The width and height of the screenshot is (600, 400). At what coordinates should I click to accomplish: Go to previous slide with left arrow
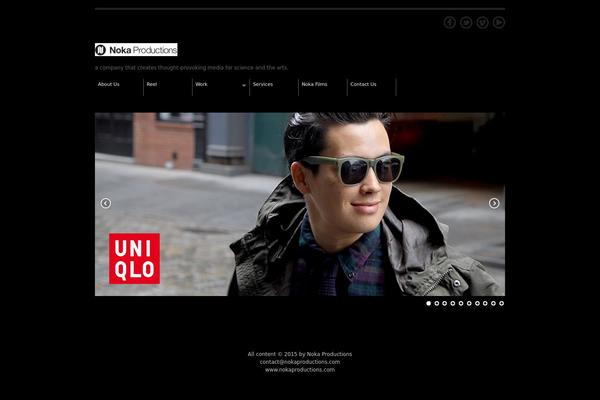(x=106, y=203)
